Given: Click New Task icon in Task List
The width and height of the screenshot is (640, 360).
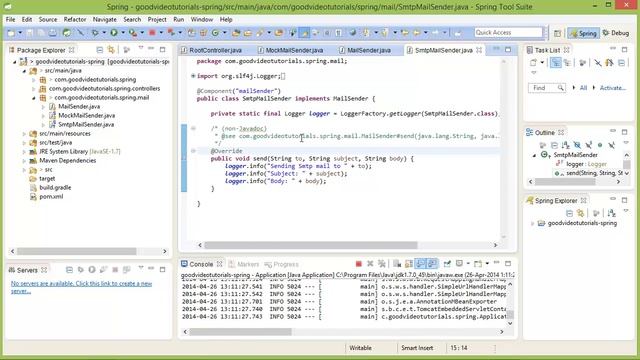Looking at the screenshot, I should 533,63.
